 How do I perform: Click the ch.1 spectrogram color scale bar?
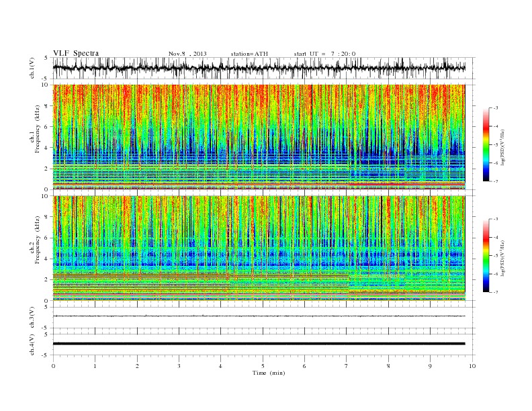tap(486, 145)
